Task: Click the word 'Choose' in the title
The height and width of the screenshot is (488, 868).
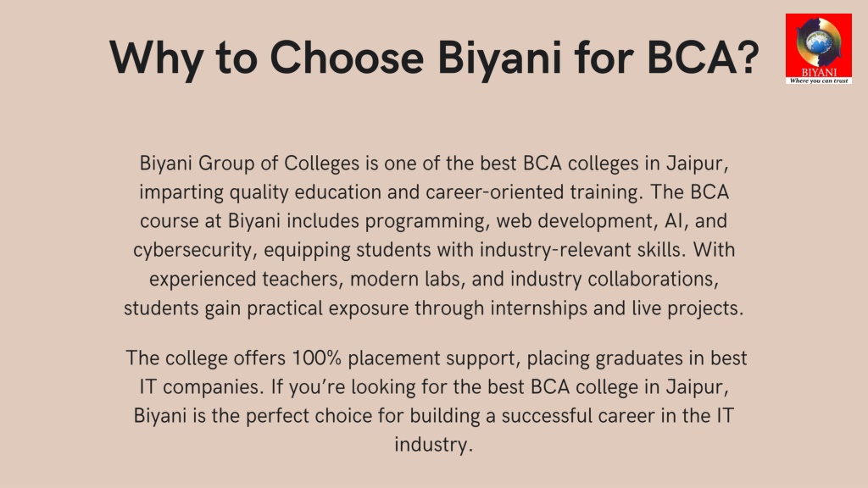Action: click(347, 58)
